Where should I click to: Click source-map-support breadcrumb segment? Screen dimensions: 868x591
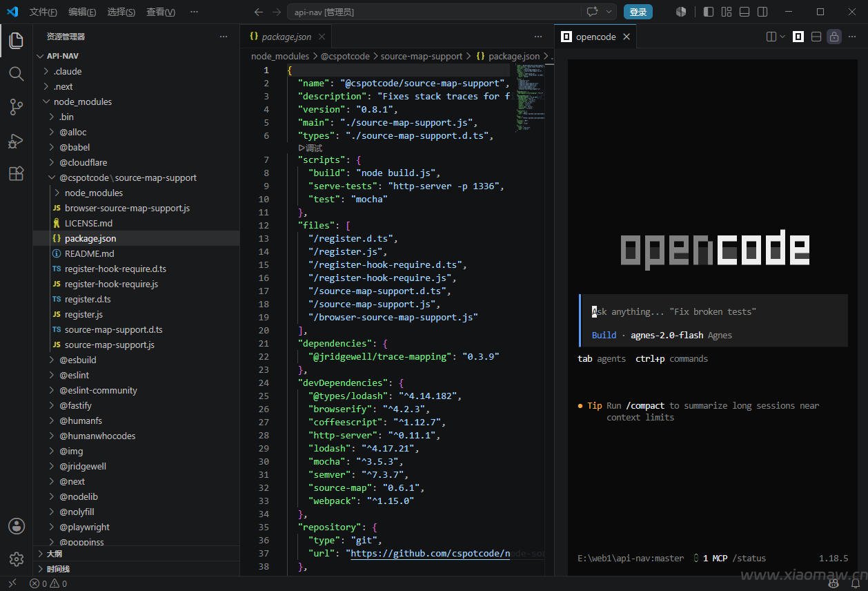pyautogui.click(x=422, y=56)
